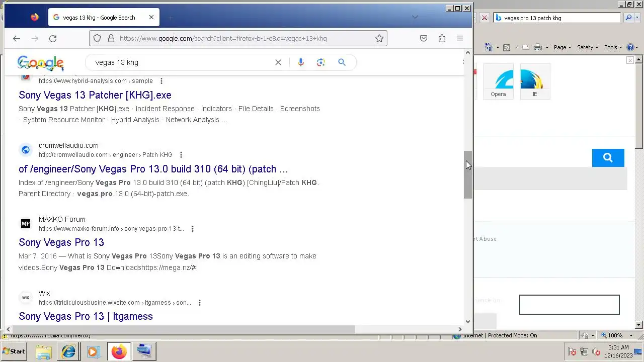
Task: Open the IE Help question mark menu
Action: (632, 47)
